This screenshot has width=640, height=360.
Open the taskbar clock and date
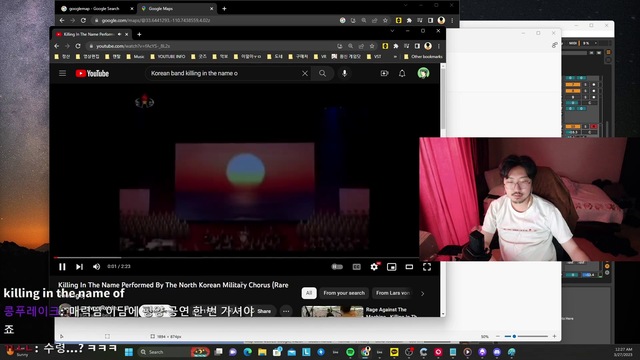click(x=623, y=352)
